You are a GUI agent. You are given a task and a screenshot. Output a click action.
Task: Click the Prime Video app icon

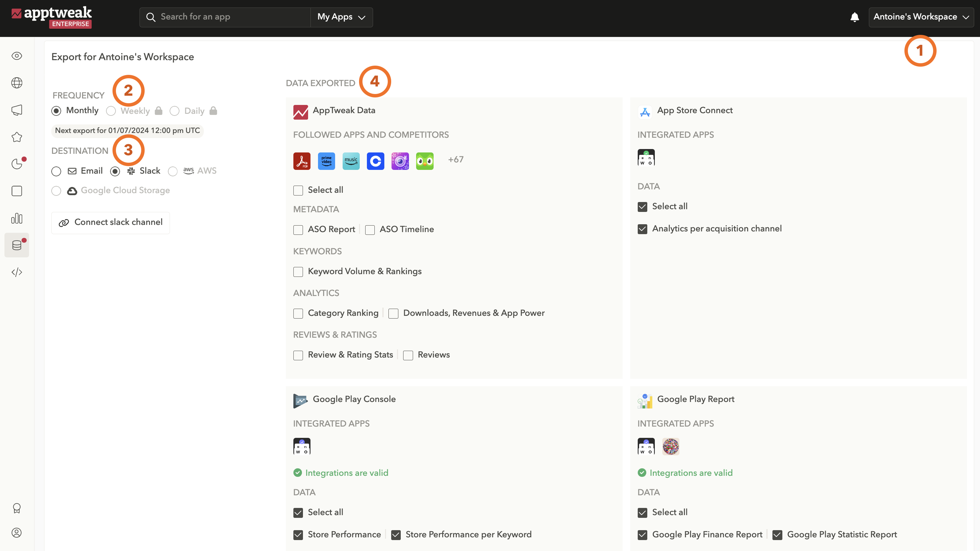click(x=327, y=161)
